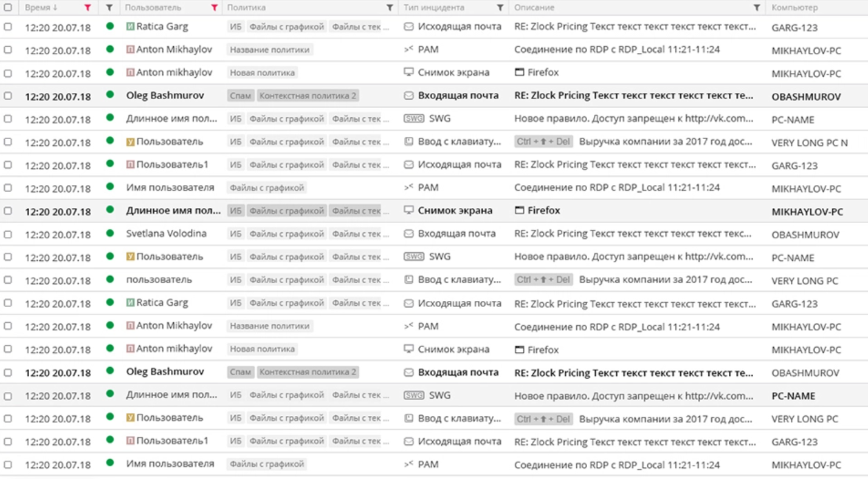
Task: Click the window icon beside bold Firefox
Action: (519, 210)
